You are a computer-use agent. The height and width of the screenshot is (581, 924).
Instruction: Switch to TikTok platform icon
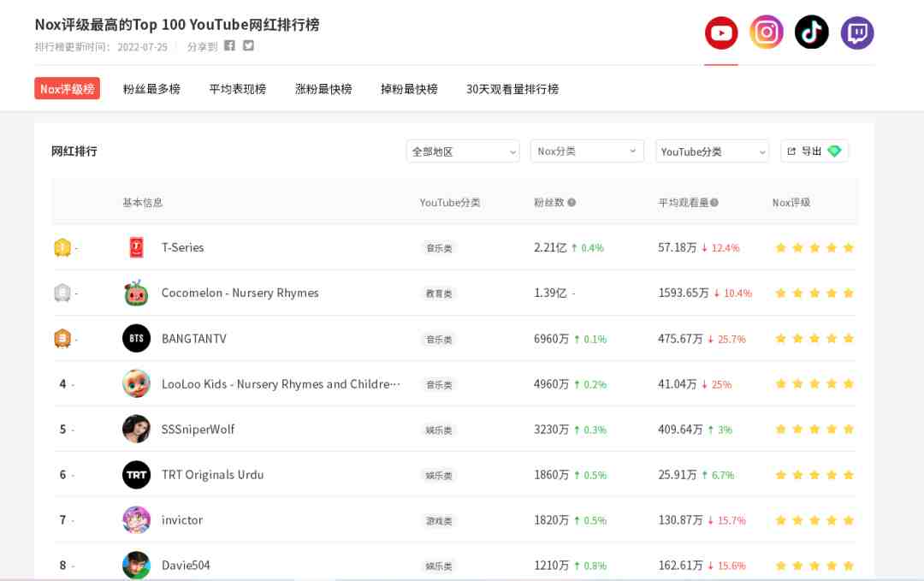[x=811, y=33]
